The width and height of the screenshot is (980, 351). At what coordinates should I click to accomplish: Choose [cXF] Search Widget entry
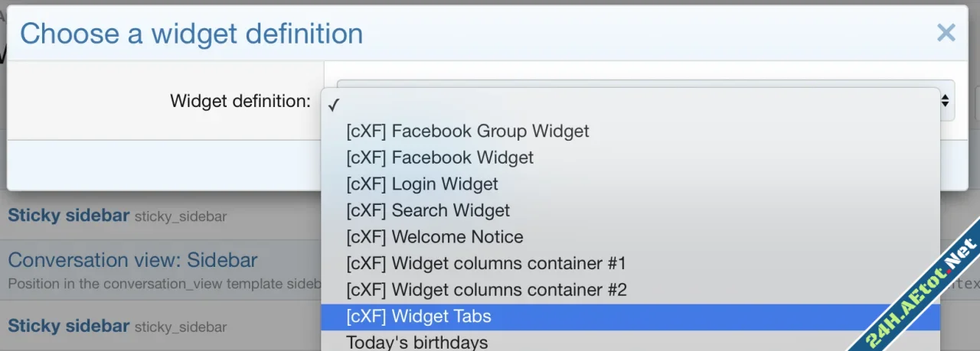click(427, 210)
